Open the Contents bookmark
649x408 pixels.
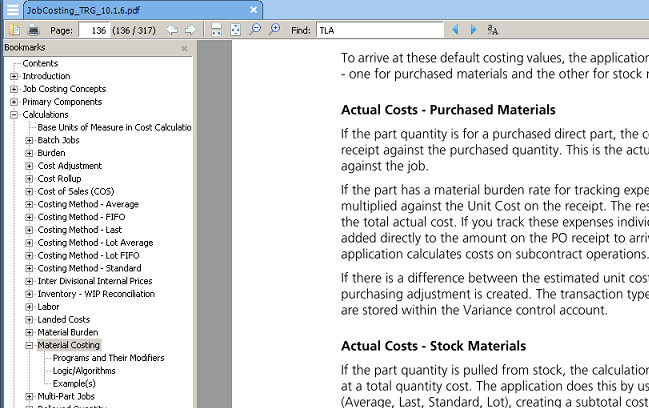pyautogui.click(x=40, y=63)
